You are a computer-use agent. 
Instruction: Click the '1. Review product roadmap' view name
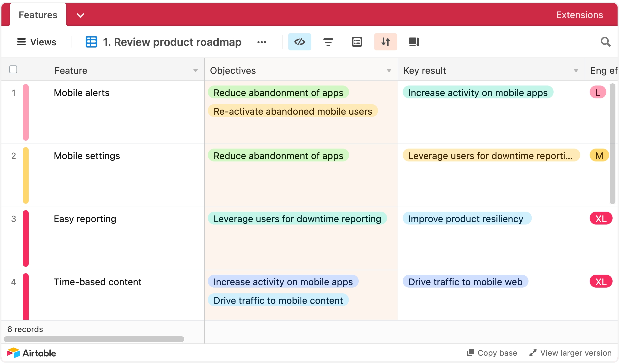click(x=172, y=42)
